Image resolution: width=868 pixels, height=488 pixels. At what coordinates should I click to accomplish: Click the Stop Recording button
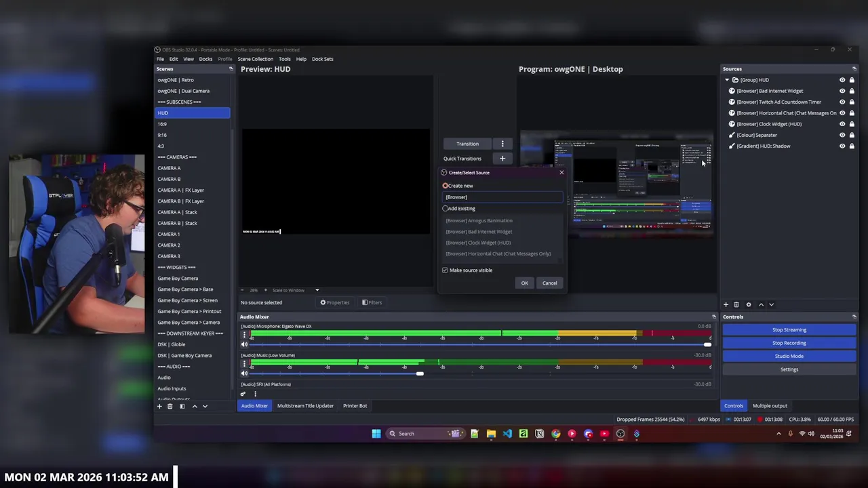789,343
